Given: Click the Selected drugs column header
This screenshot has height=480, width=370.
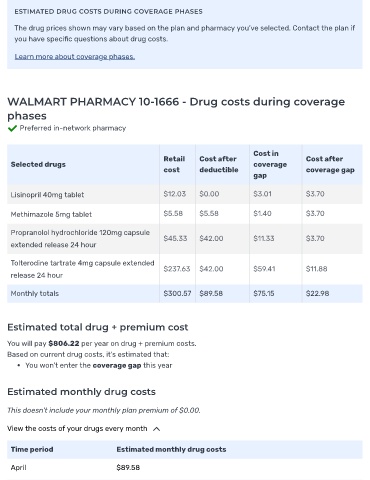Looking at the screenshot, I should [38, 164].
